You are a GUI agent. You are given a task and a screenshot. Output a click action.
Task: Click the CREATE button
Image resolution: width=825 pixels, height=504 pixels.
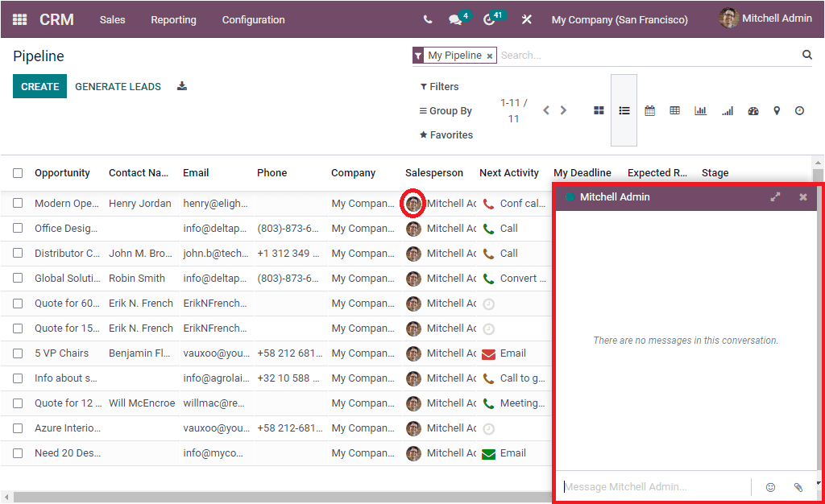click(x=39, y=85)
